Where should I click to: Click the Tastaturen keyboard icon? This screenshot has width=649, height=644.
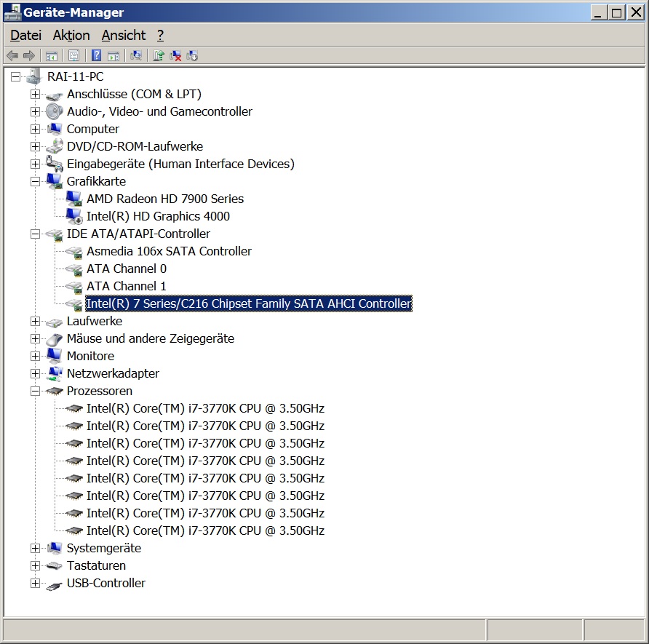[55, 566]
